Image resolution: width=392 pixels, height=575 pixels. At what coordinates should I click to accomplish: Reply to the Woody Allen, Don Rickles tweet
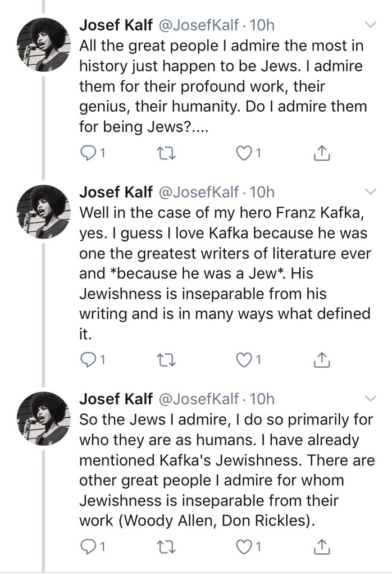coord(87,547)
